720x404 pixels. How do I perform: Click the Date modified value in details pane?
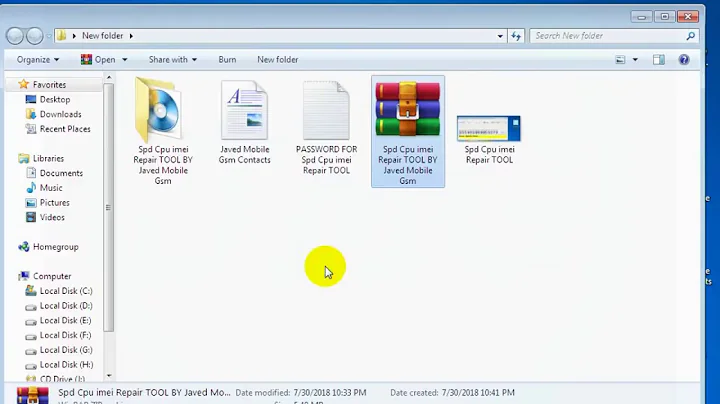pos(330,393)
